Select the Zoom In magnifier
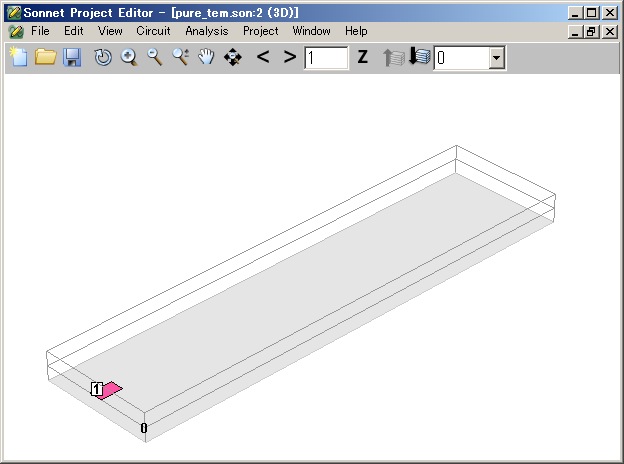Viewport: 624px width, 464px height. click(x=129, y=57)
